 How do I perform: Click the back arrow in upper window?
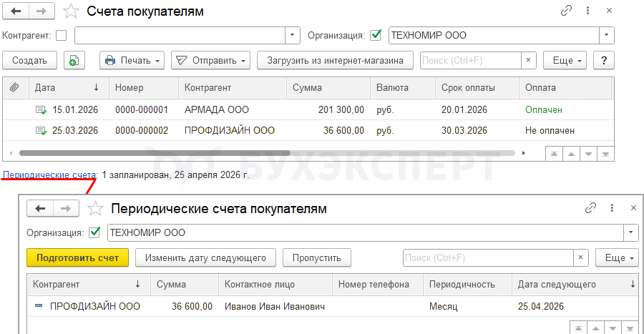(x=16, y=11)
